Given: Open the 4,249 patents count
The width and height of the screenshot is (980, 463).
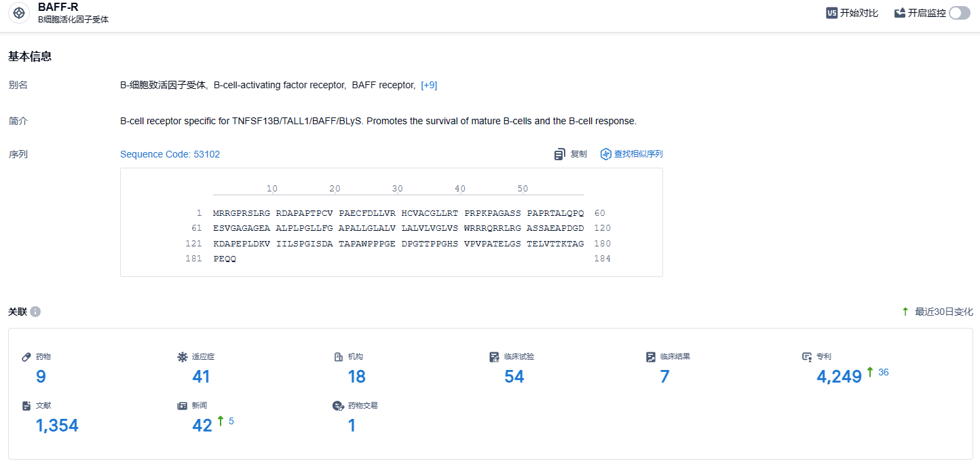Looking at the screenshot, I should pos(839,377).
